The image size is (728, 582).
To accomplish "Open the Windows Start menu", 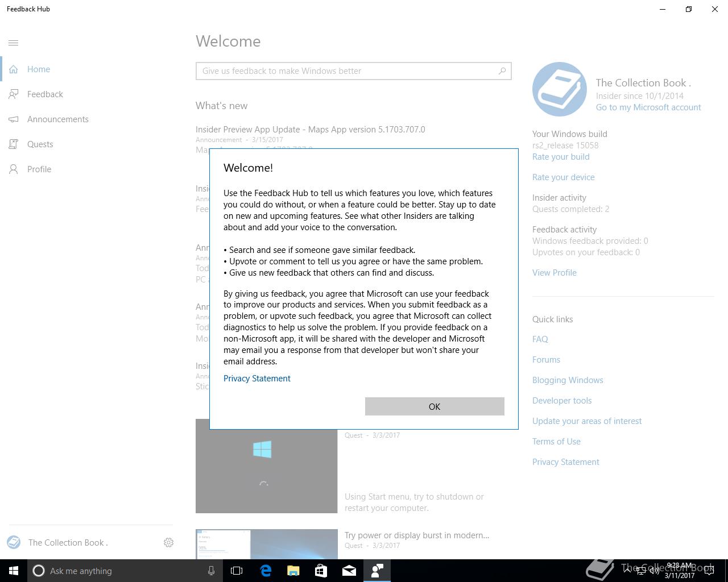I will 14,571.
